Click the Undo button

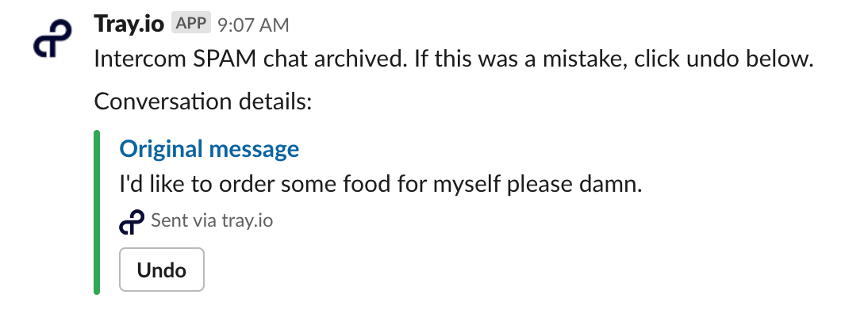162,270
